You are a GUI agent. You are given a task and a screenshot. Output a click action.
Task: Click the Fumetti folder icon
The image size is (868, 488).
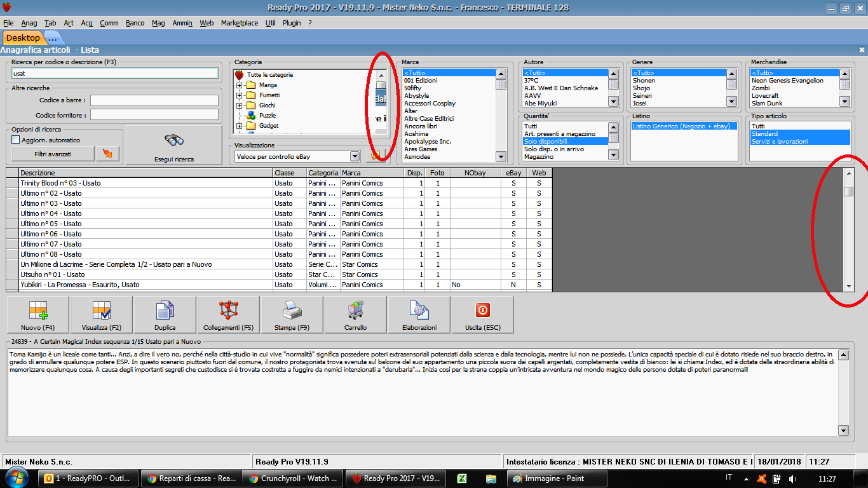coord(251,95)
